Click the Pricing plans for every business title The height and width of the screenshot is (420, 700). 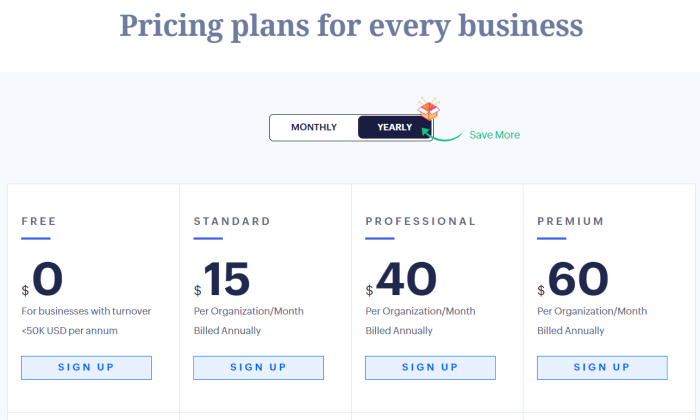pyautogui.click(x=351, y=25)
